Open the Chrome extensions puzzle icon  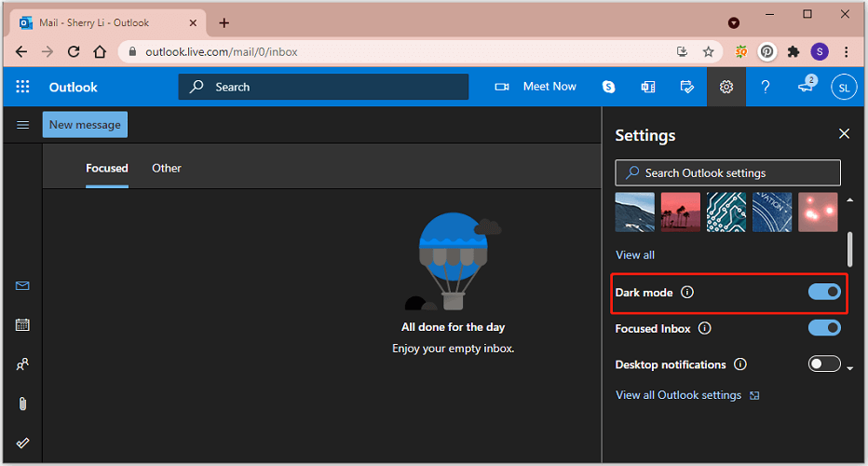click(x=793, y=51)
